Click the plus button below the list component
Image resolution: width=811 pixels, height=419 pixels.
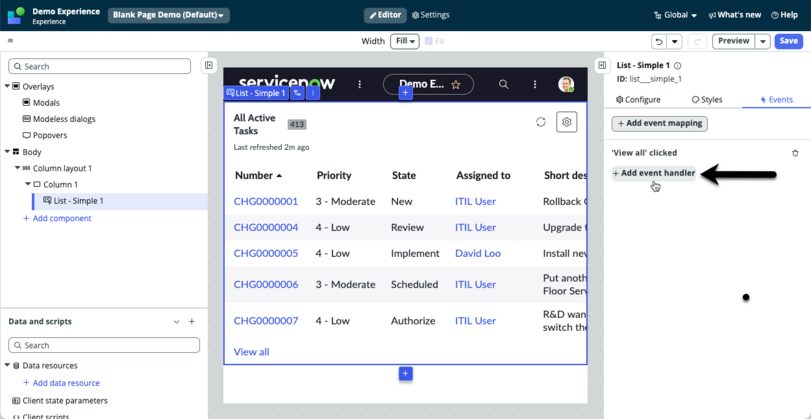point(406,373)
